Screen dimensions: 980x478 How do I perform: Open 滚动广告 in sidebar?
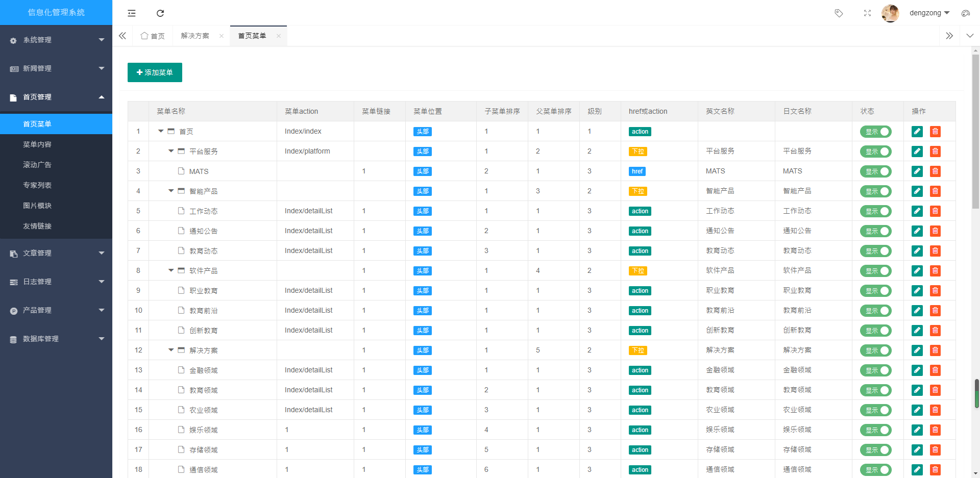click(56, 165)
